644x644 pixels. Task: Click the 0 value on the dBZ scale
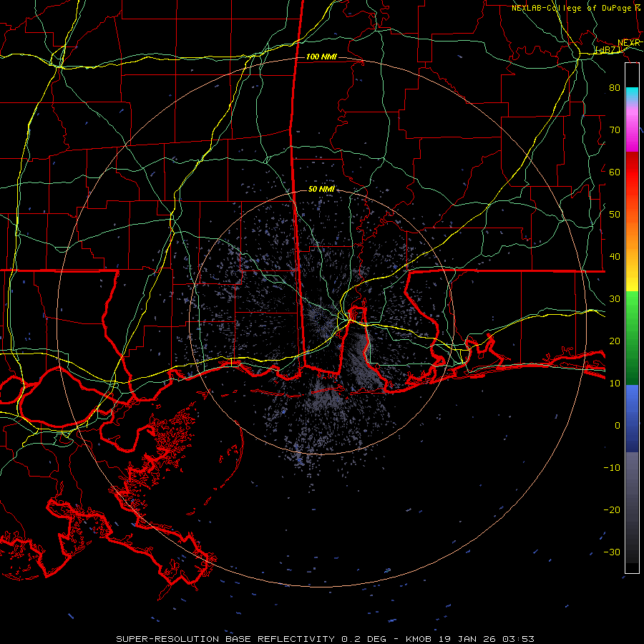[x=618, y=426]
